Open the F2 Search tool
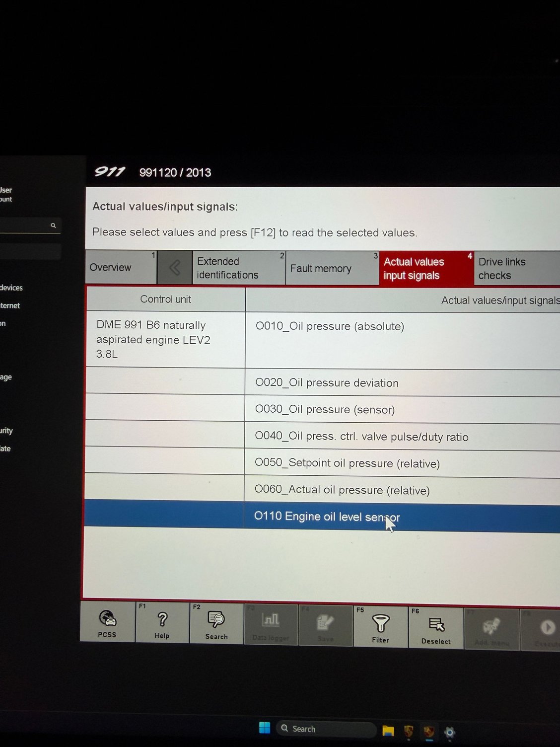The image size is (560, 747). point(216,625)
